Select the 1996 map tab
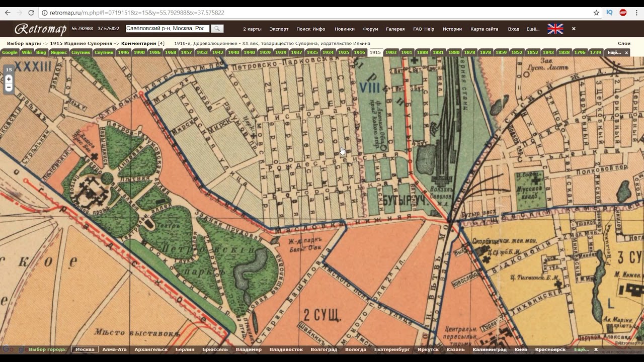Viewport: 644px width, 362px height. [123, 52]
